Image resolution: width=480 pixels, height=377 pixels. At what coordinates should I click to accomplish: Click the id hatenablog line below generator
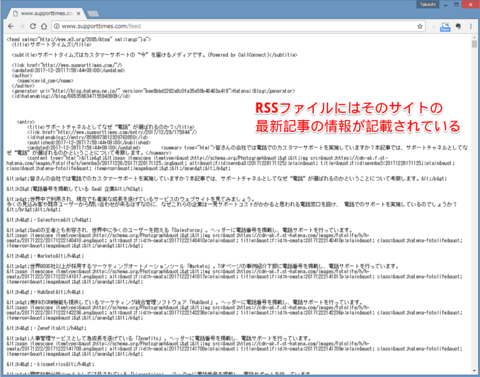click(71, 96)
